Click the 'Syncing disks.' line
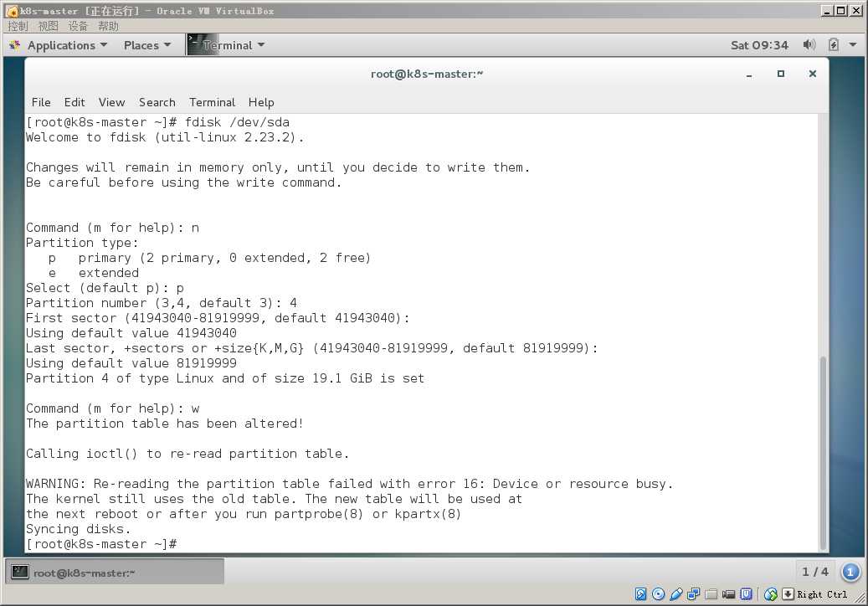 click(x=78, y=529)
